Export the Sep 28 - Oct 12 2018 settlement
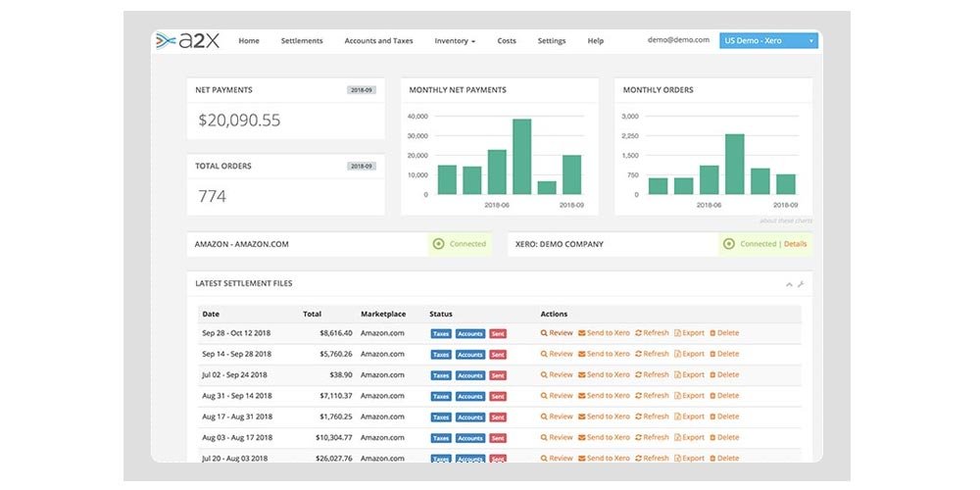 coord(689,333)
